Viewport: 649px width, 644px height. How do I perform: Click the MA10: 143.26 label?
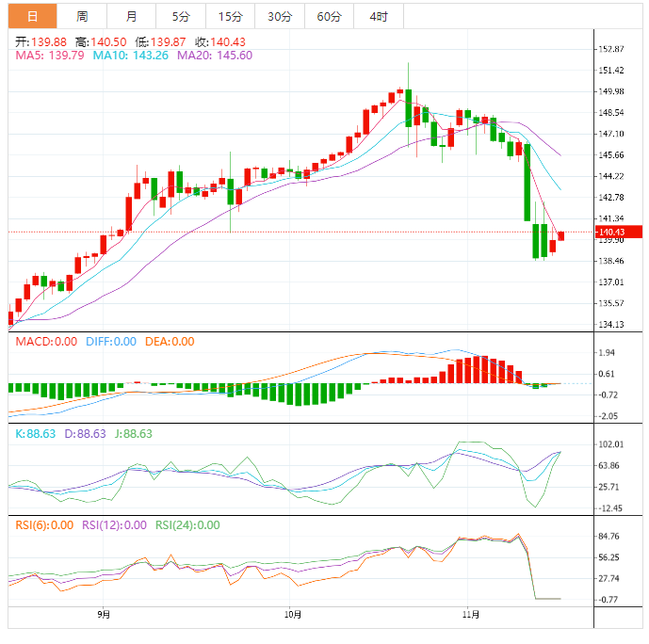130,56
